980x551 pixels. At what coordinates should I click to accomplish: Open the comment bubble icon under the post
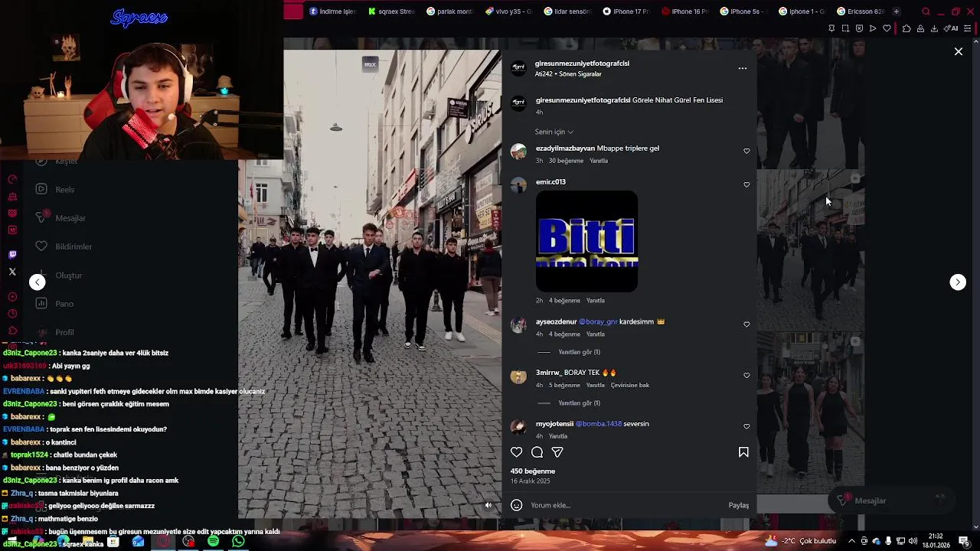coord(537,452)
